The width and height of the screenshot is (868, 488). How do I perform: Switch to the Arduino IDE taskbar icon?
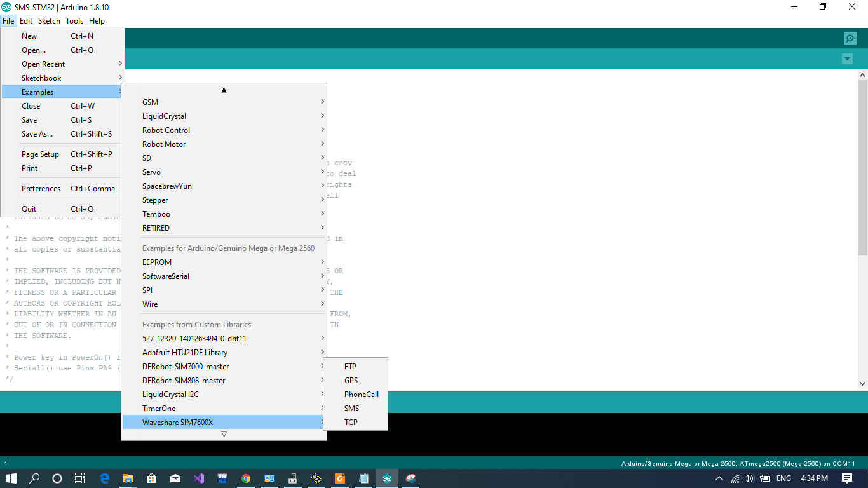[387, 478]
